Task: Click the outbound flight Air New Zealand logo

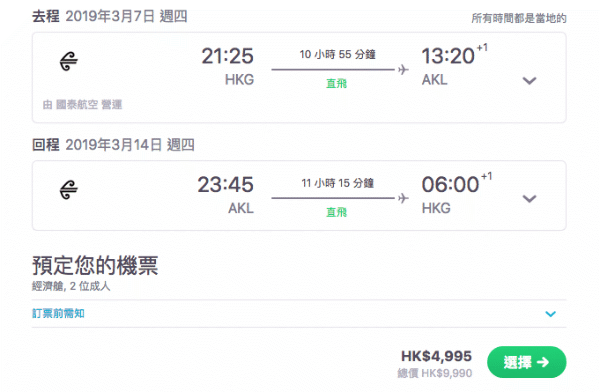Action: pos(69,61)
